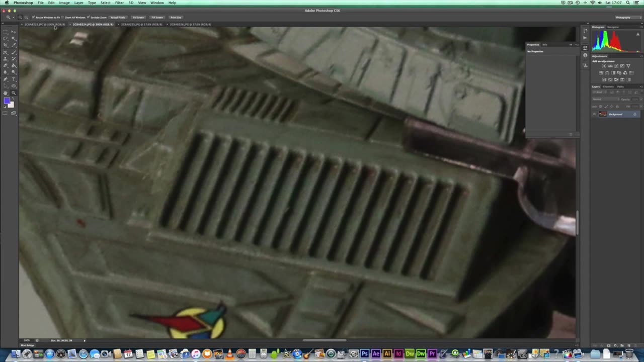Open Photoshop icon in the Dock
The height and width of the screenshot is (362, 644).
(x=364, y=354)
